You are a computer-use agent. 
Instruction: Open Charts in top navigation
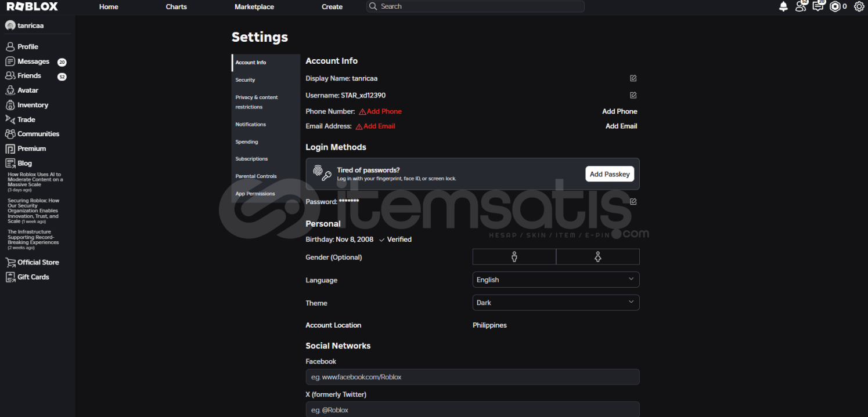click(x=177, y=7)
